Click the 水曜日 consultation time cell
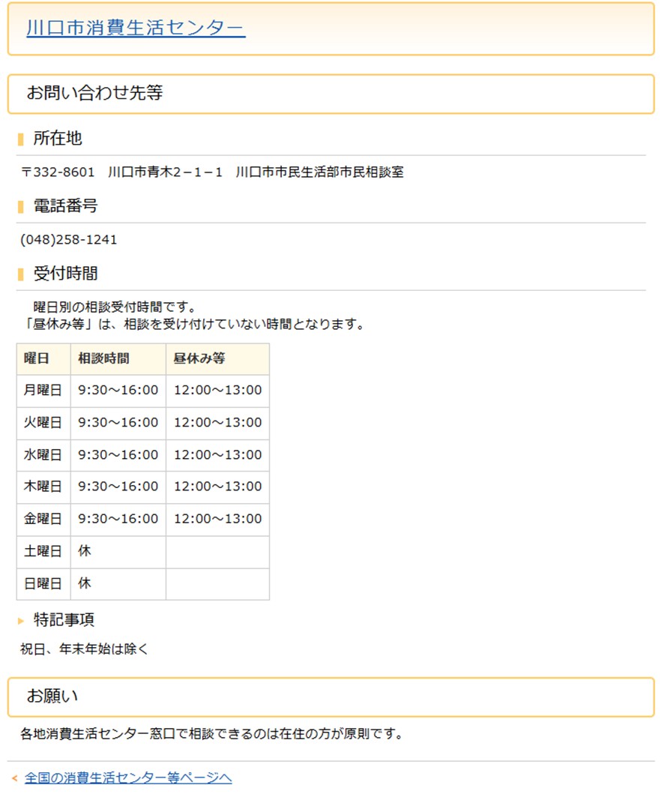 (118, 454)
